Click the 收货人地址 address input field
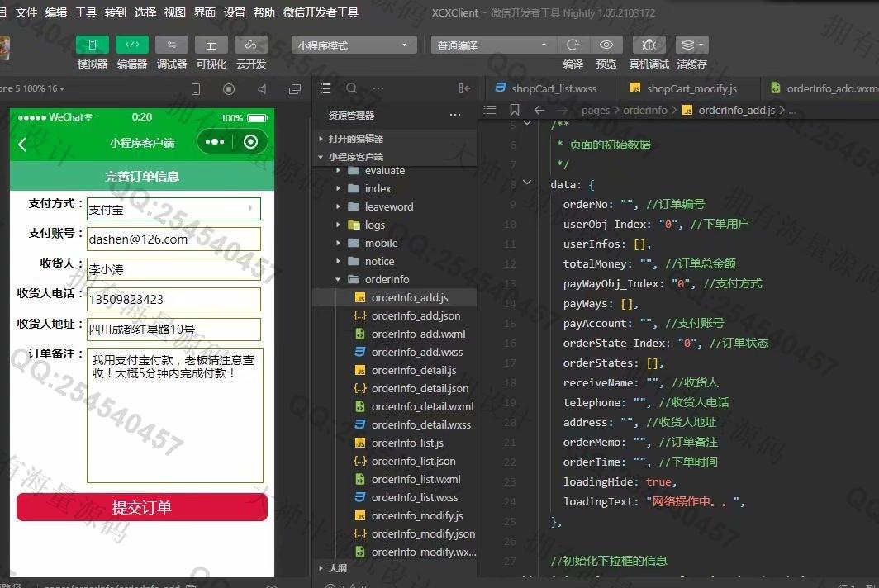Screen dimensions: 879x588 pyautogui.click(x=173, y=330)
